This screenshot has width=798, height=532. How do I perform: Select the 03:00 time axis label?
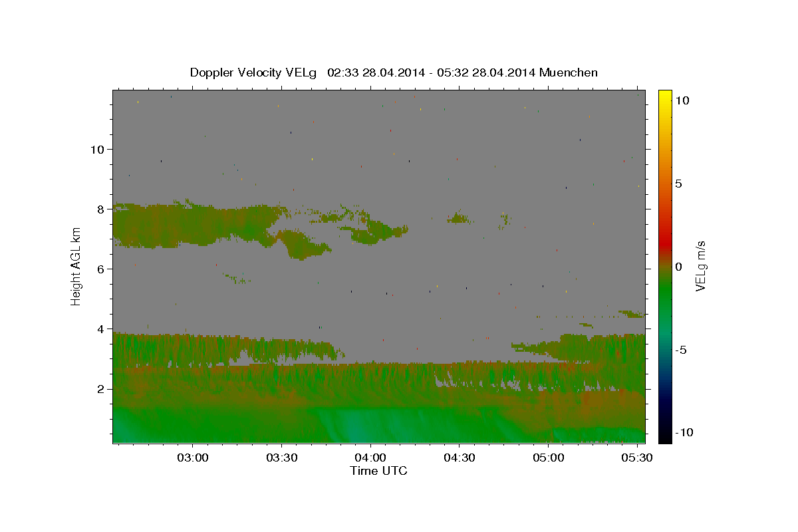click(x=193, y=458)
